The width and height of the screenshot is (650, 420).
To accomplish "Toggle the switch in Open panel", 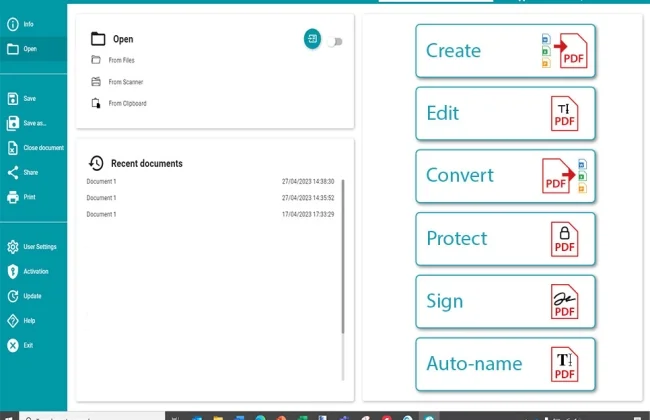I will click(x=334, y=41).
